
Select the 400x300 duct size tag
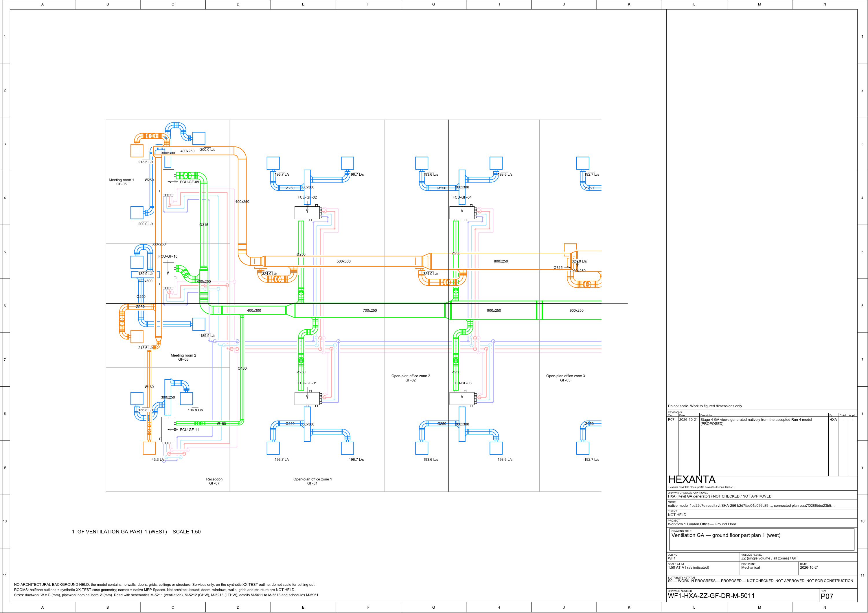[x=254, y=311]
